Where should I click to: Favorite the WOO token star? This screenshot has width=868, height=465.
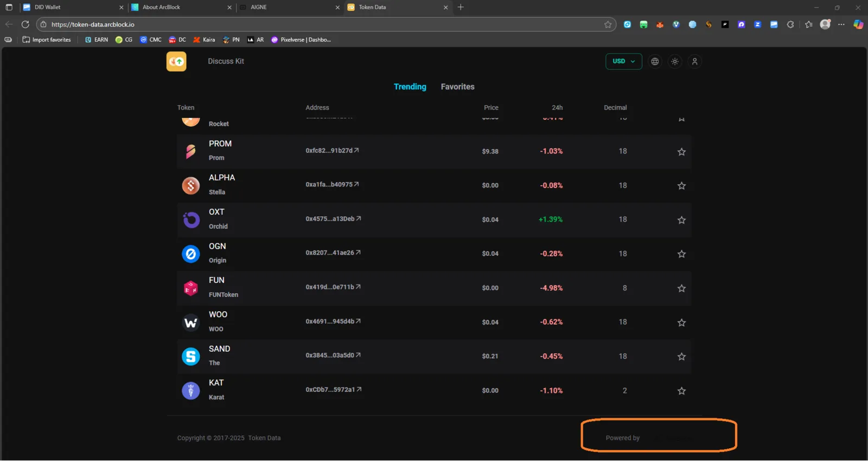(x=681, y=322)
